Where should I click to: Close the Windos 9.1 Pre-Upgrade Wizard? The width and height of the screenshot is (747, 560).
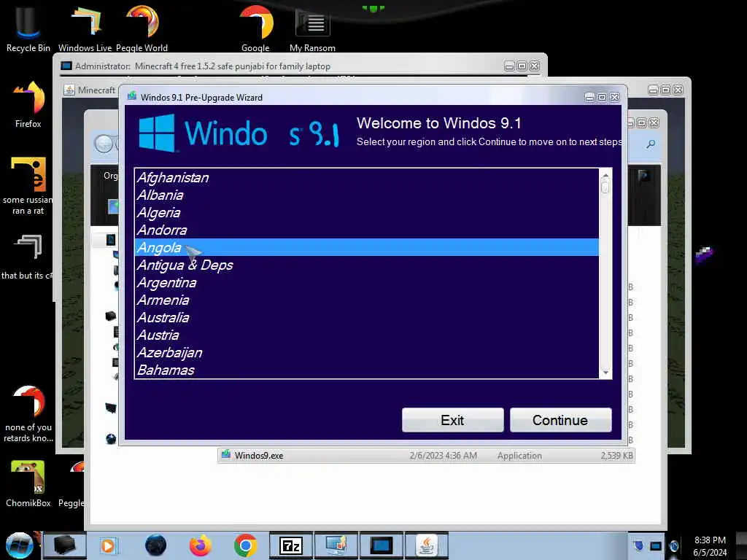click(x=615, y=97)
